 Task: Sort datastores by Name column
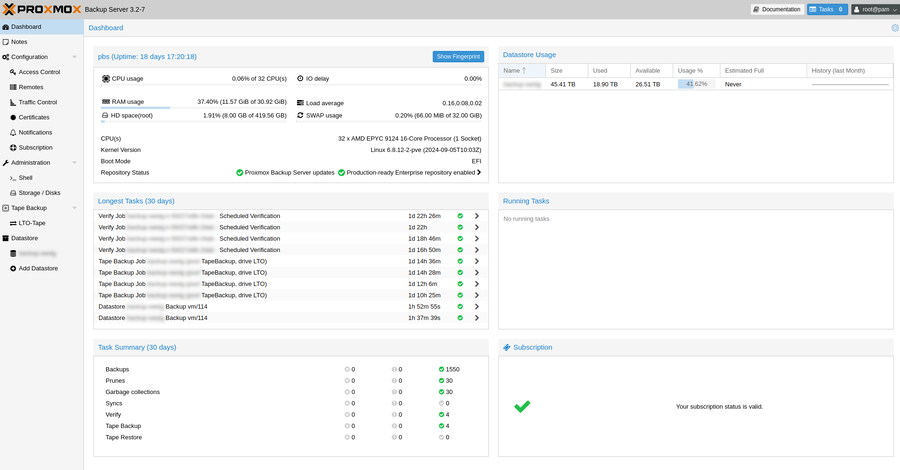[512, 71]
